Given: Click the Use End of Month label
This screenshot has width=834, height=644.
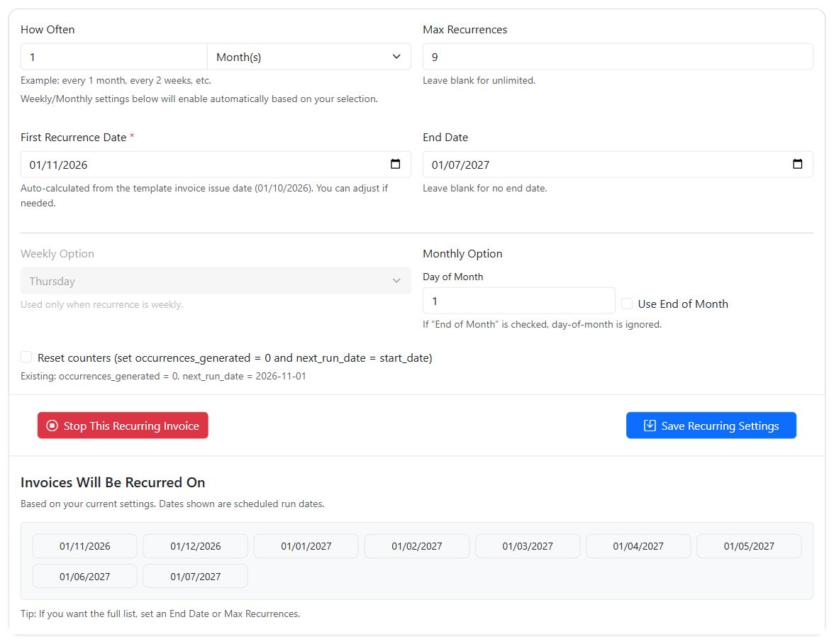Looking at the screenshot, I should [x=683, y=304].
